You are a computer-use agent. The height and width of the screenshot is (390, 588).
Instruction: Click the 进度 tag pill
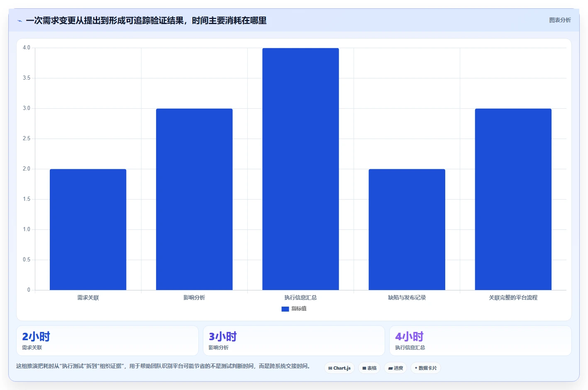pos(395,368)
